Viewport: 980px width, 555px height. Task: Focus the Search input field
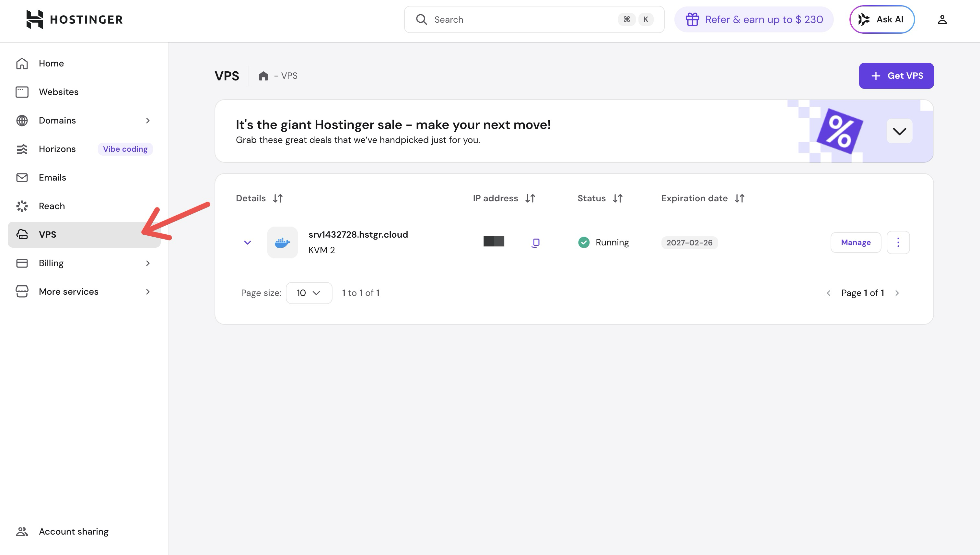point(534,19)
